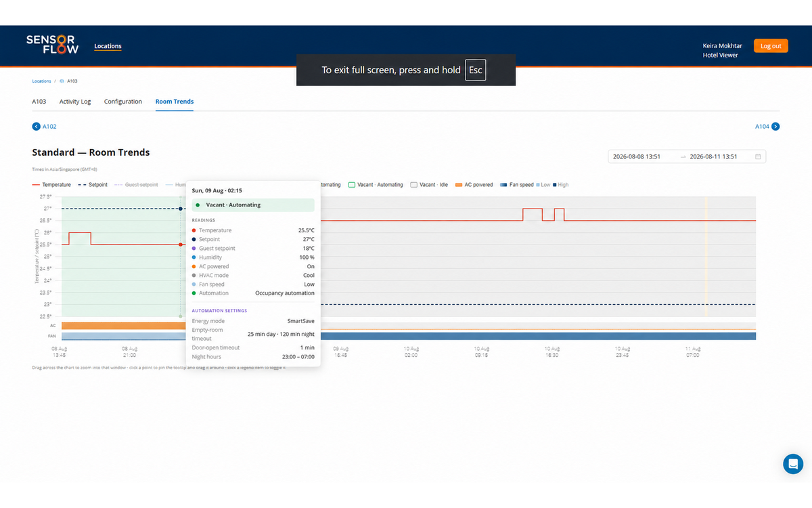This screenshot has height=508, width=812.
Task: Click the Log out button
Action: pyautogui.click(x=771, y=46)
